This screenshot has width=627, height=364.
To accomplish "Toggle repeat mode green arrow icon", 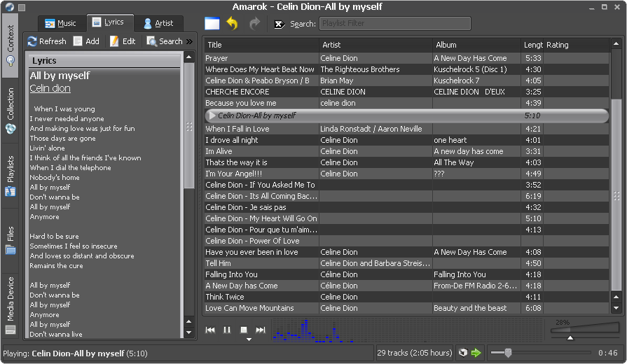I will 476,352.
